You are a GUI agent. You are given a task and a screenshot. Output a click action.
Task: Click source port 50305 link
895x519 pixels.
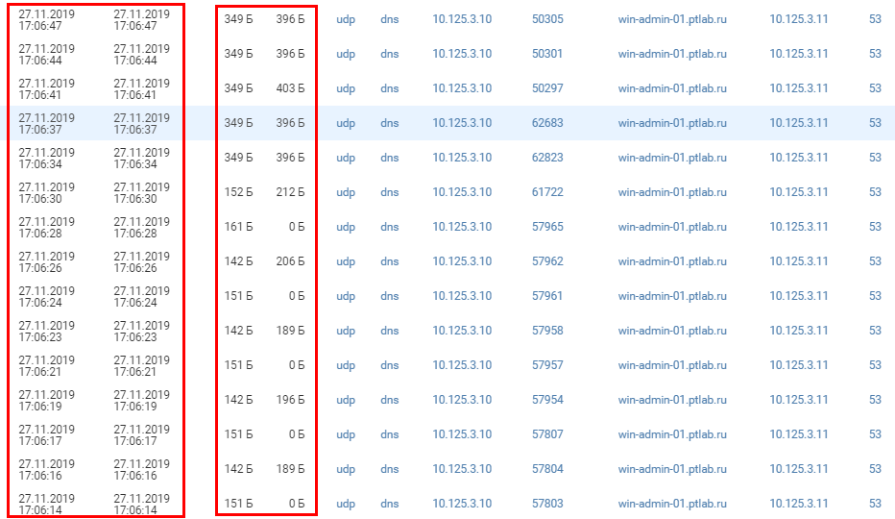547,19
